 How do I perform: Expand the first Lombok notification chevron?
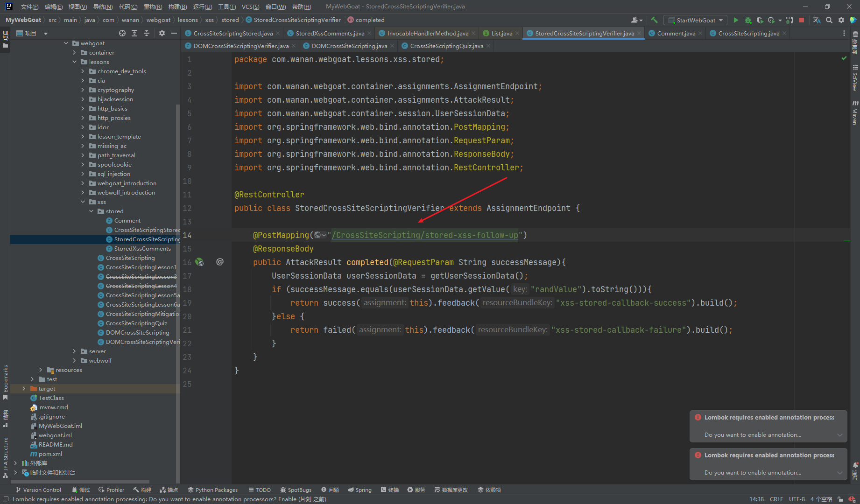click(x=840, y=435)
